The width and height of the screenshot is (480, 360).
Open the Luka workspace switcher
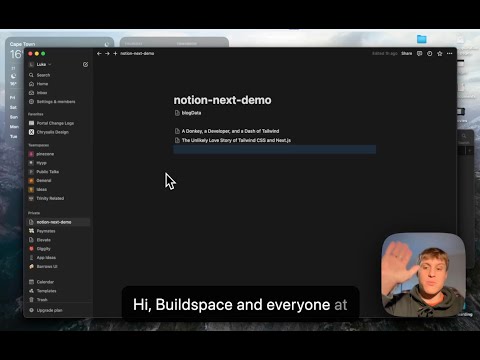point(40,64)
